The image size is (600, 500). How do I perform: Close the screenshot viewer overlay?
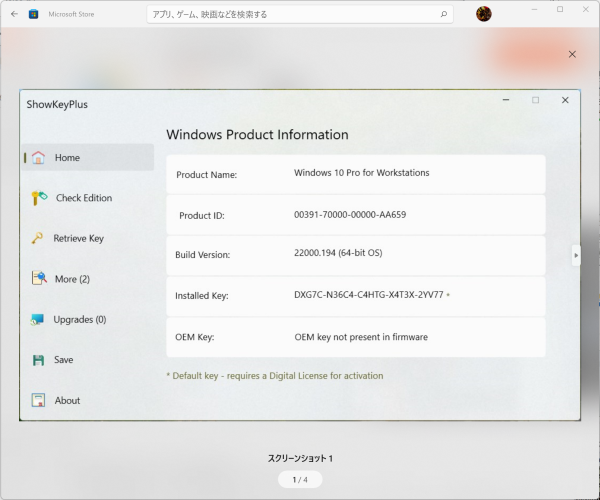(572, 54)
